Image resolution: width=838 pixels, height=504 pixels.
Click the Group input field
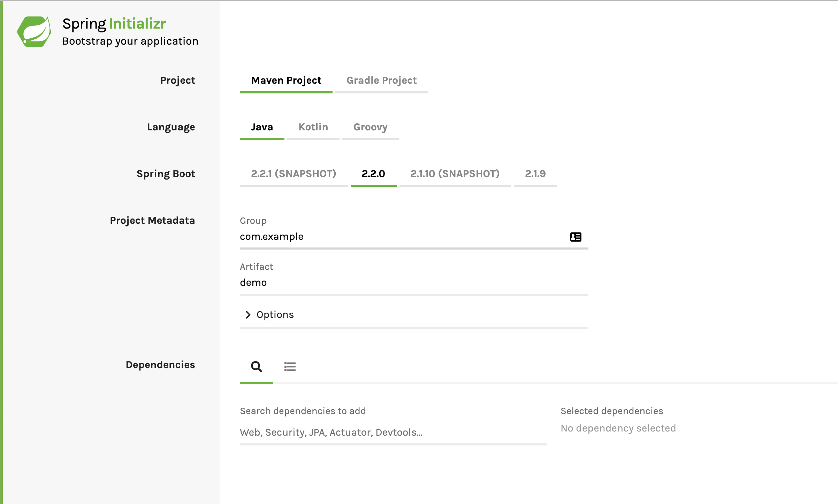point(401,237)
